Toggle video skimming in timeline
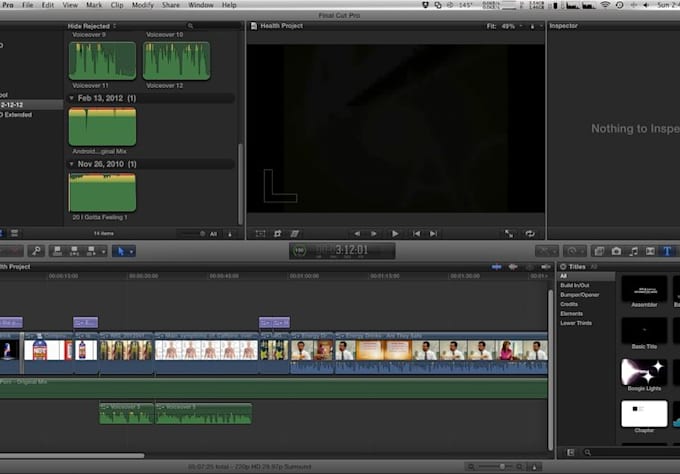This screenshot has height=474, width=680. click(497, 267)
